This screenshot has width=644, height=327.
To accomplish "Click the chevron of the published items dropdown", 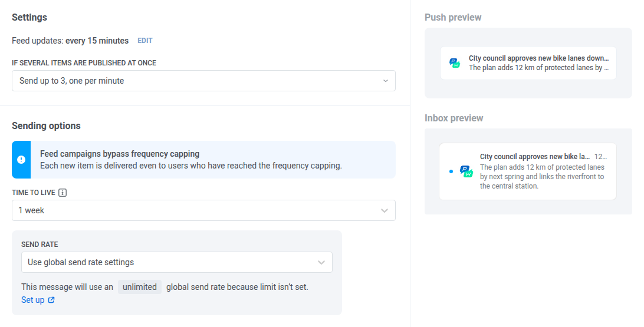I will pyautogui.click(x=385, y=81).
